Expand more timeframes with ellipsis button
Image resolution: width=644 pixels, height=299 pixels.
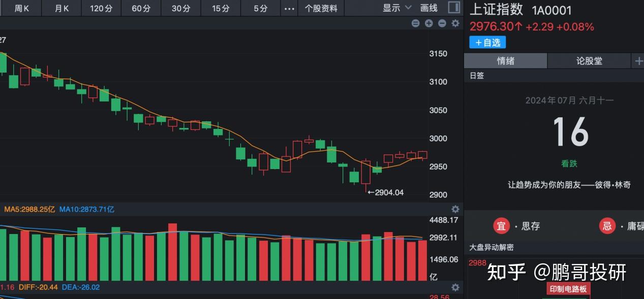289,8
